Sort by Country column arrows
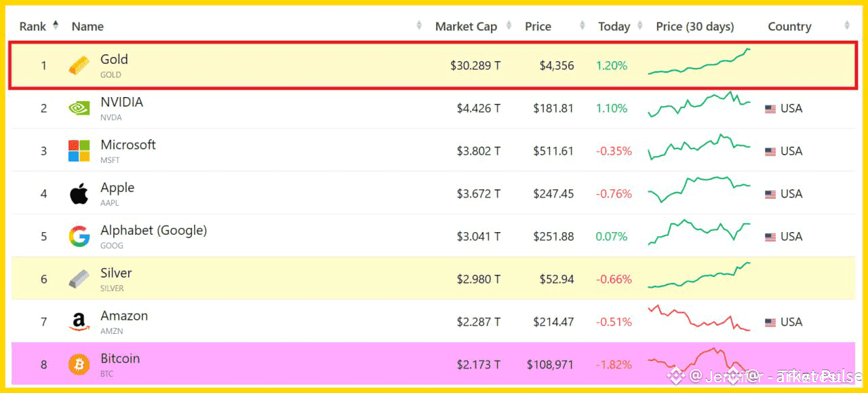Screen dimensions: 868x393 tap(847, 26)
